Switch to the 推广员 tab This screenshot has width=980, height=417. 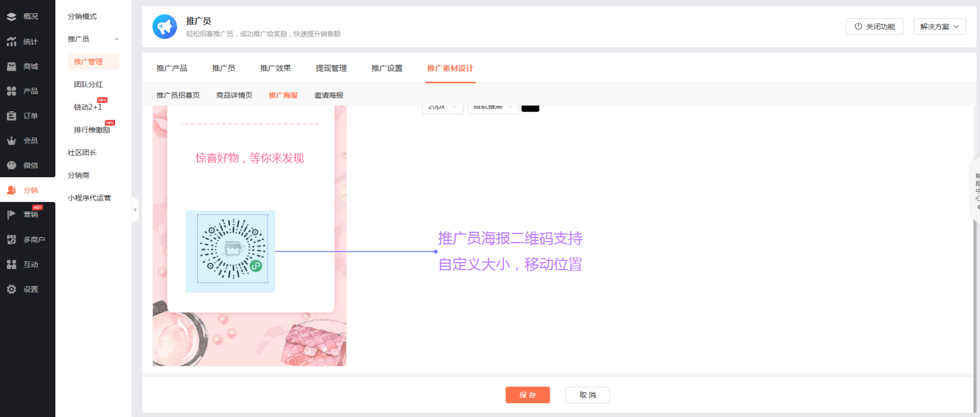224,68
